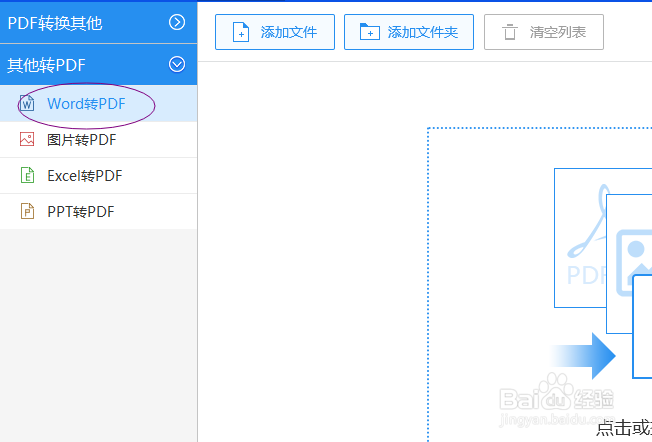The width and height of the screenshot is (652, 442).
Task: Choose PPT转PDF in the sidebar
Action: coord(98,211)
